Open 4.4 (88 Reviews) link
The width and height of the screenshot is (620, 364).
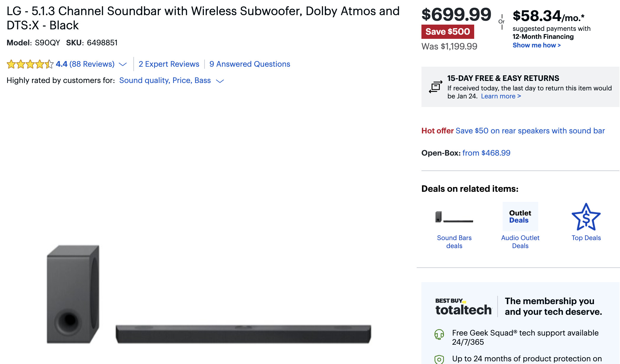[85, 64]
